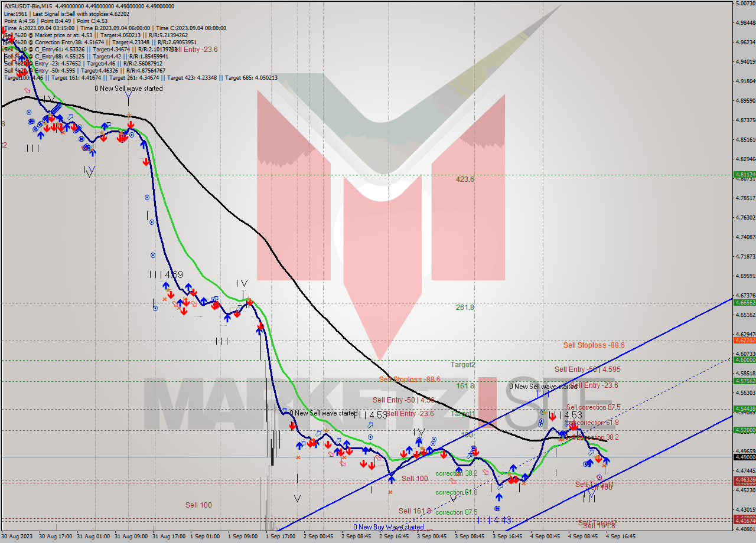This screenshot has height=543, width=756.
Task: Click the green 4.6000 price tag
Action: 744,359
